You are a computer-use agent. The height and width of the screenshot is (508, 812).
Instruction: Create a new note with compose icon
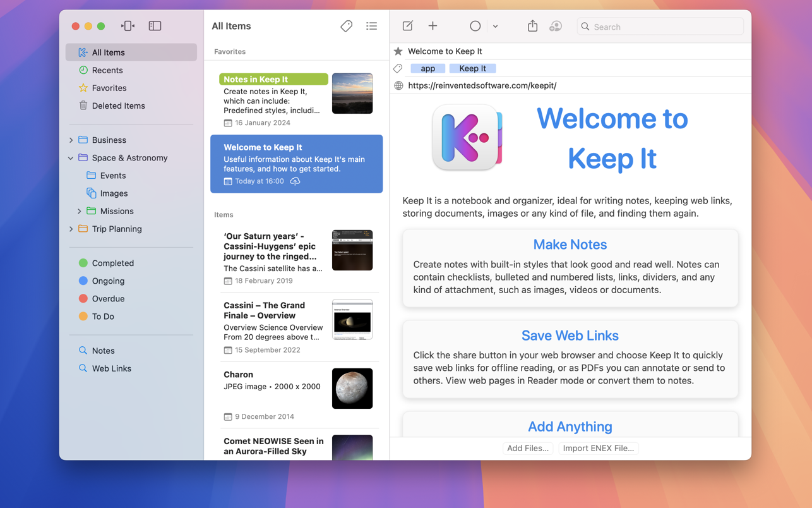tap(407, 26)
